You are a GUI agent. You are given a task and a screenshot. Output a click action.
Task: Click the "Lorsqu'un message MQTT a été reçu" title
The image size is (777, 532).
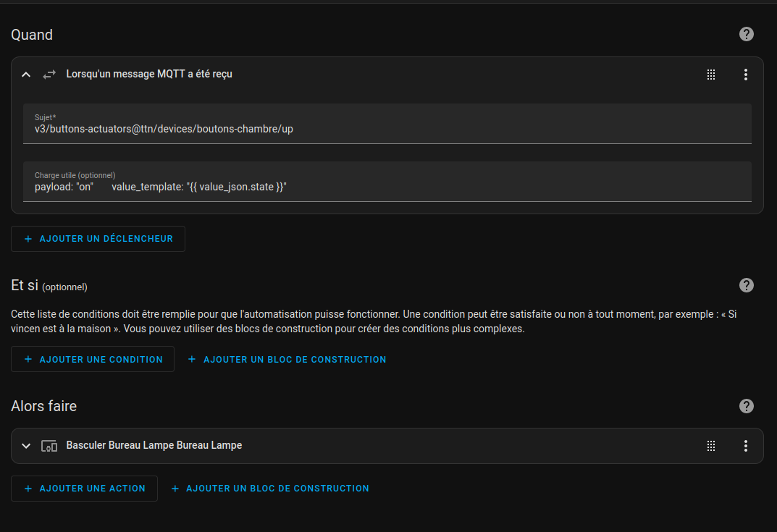coord(149,74)
